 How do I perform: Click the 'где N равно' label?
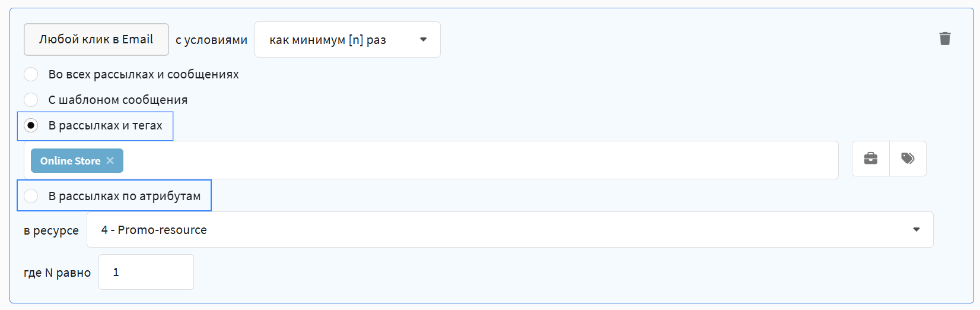(x=57, y=273)
